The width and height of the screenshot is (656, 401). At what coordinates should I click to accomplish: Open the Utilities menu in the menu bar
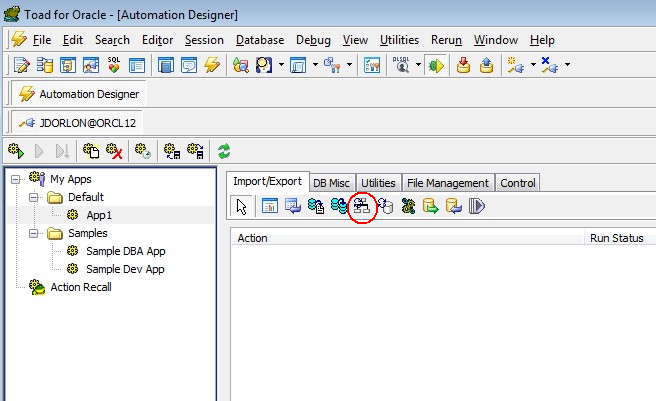click(399, 40)
